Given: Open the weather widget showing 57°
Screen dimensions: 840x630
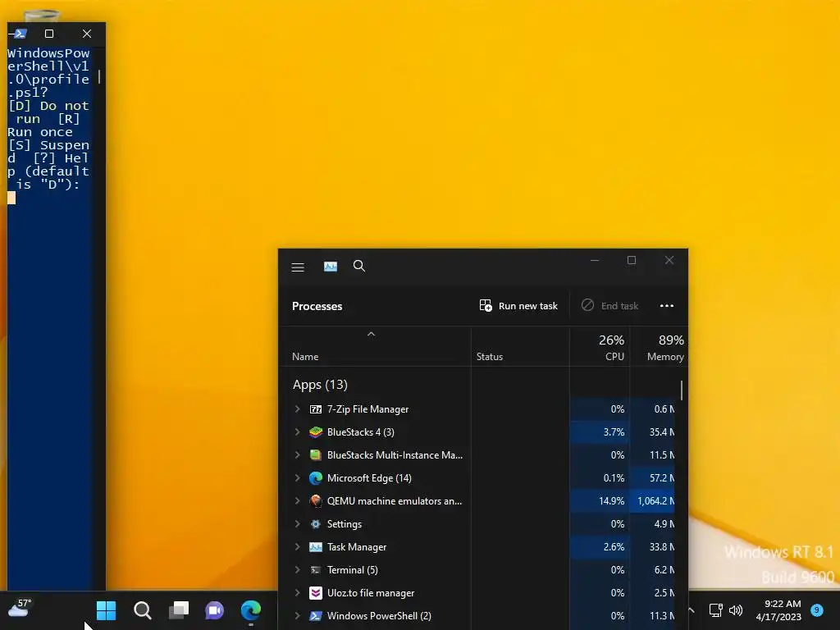Looking at the screenshot, I should pyautogui.click(x=20, y=609).
